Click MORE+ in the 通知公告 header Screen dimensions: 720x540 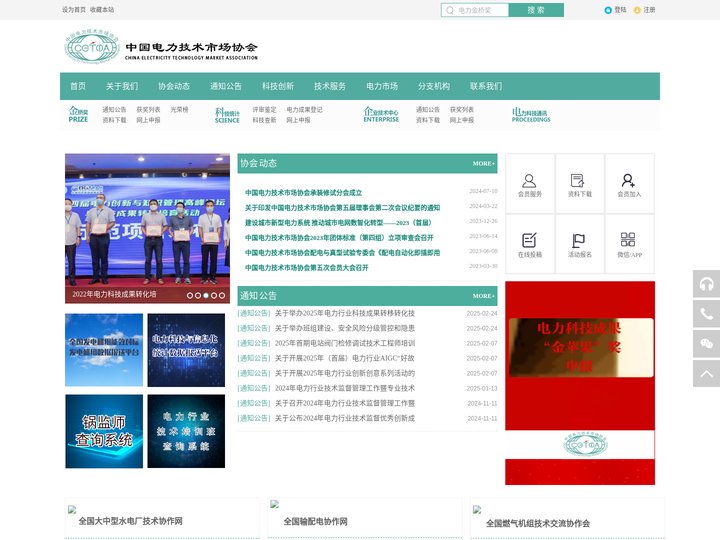pos(484,296)
